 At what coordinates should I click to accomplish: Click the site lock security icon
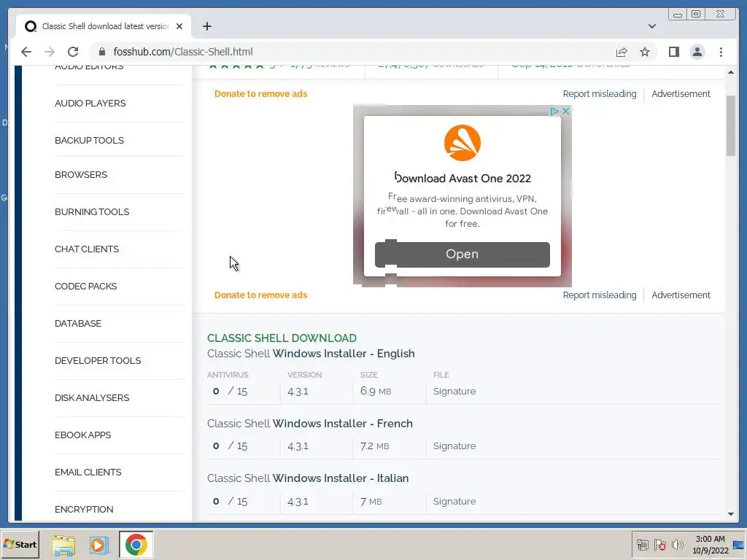click(x=101, y=52)
